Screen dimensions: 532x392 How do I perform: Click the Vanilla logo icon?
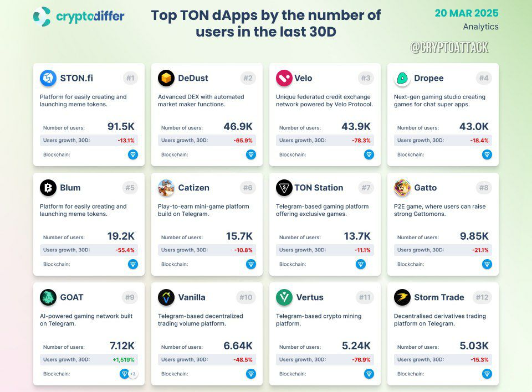coord(166,297)
